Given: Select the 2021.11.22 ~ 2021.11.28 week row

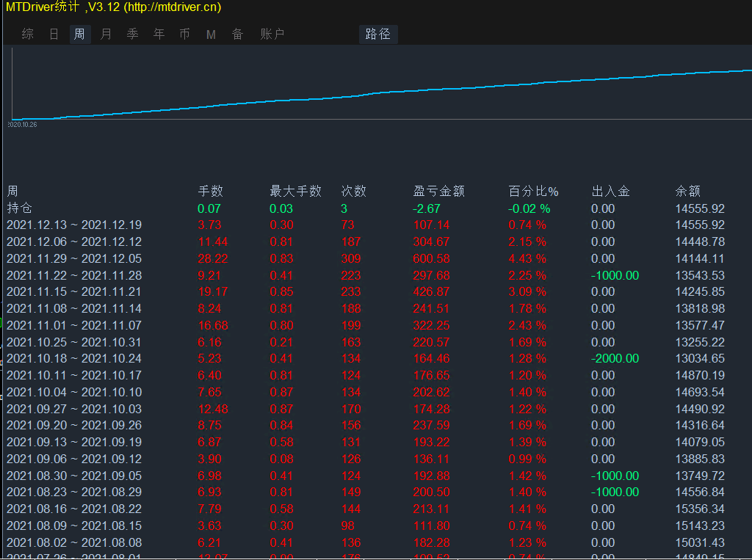Looking at the screenshot, I should [74, 275].
